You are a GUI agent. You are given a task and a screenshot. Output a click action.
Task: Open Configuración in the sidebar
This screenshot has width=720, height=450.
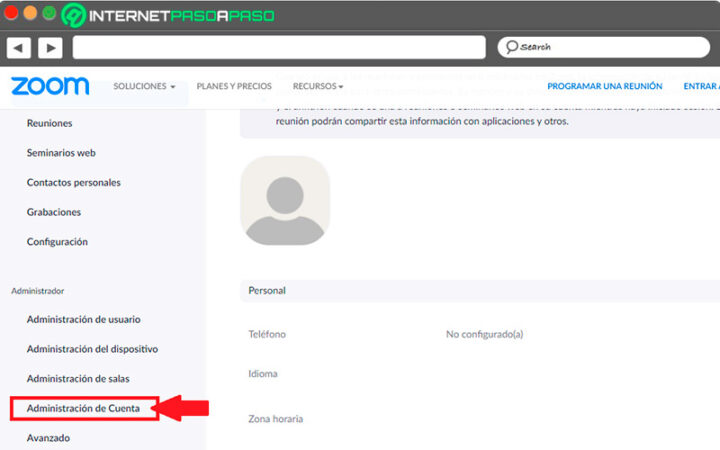[57, 242]
